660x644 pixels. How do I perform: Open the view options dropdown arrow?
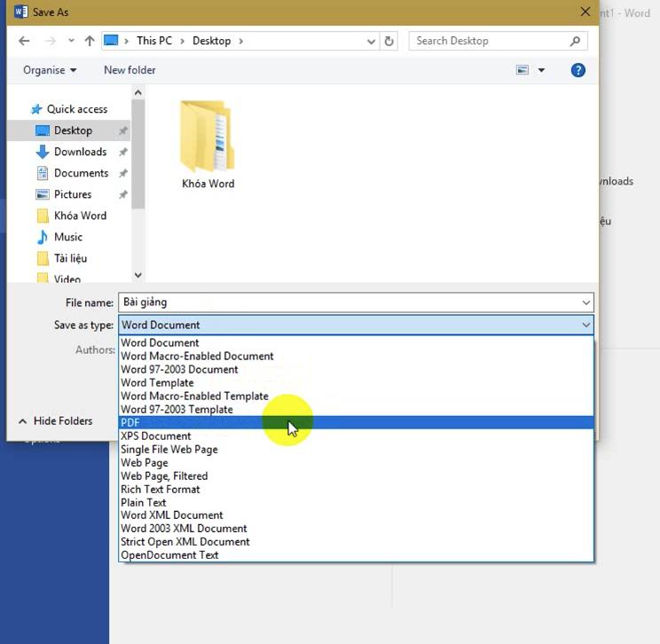[541, 70]
